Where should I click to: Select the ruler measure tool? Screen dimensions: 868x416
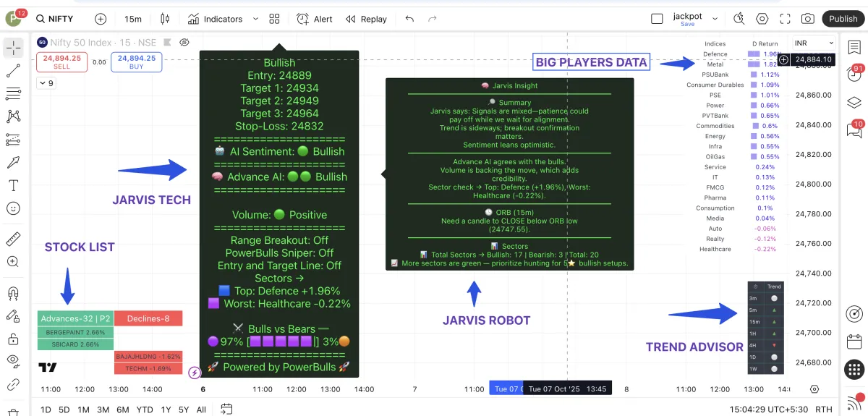click(x=13, y=239)
